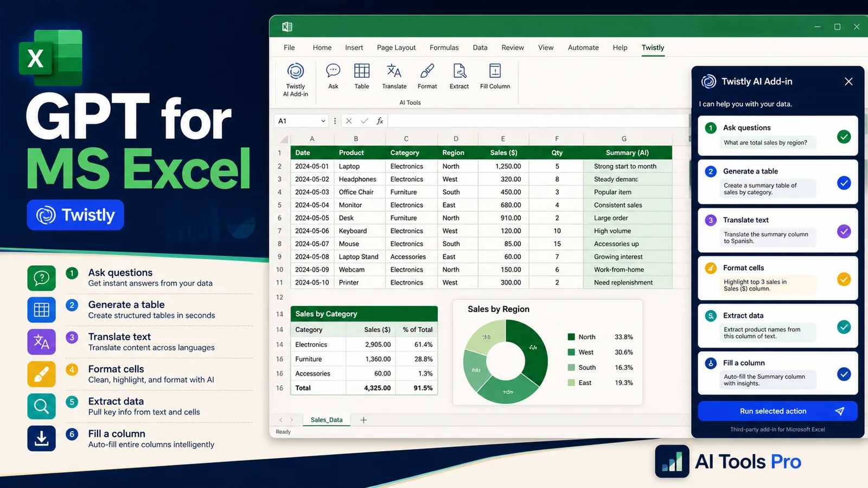The image size is (868, 488).
Task: Click the formula bar options dots
Action: [x=335, y=121]
